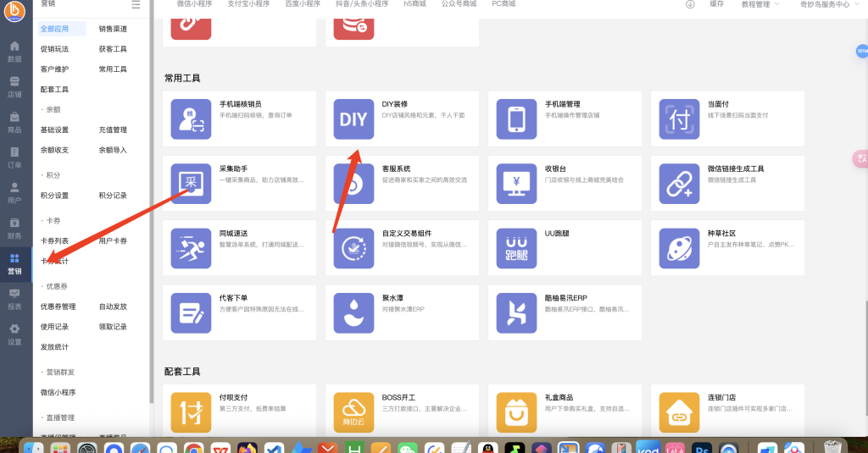The width and height of the screenshot is (868, 453).
Task: Click the 微信链接生成工具 chain-link icon
Action: point(679,184)
